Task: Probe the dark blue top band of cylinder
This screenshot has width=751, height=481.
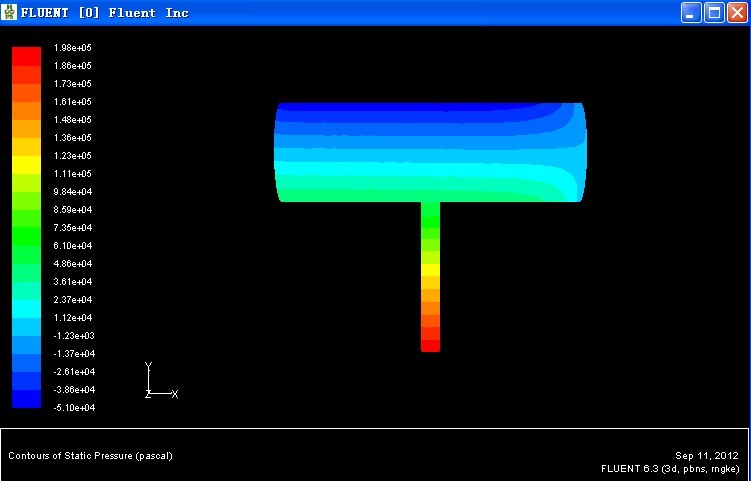Action: [x=420, y=107]
